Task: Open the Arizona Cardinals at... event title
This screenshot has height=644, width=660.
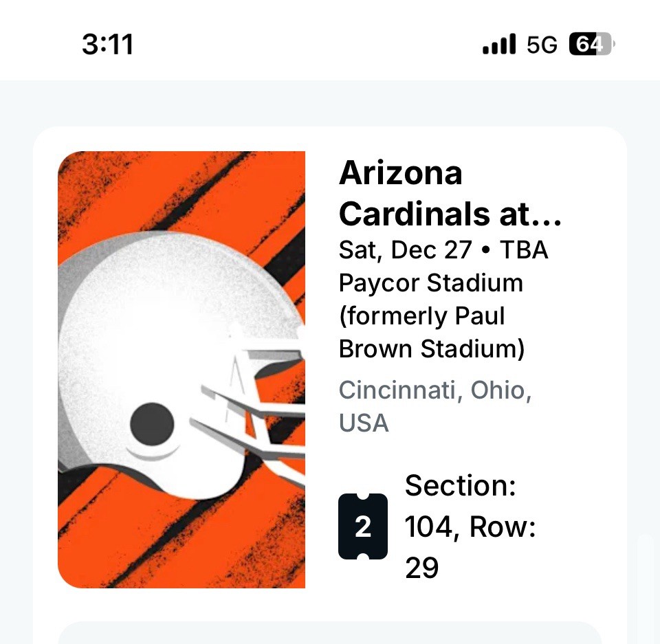Action: click(450, 194)
